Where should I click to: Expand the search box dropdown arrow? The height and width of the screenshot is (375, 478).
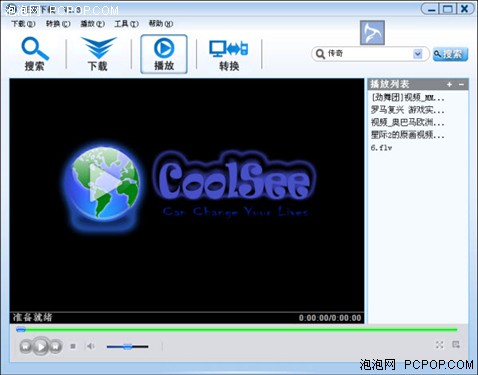coord(417,54)
